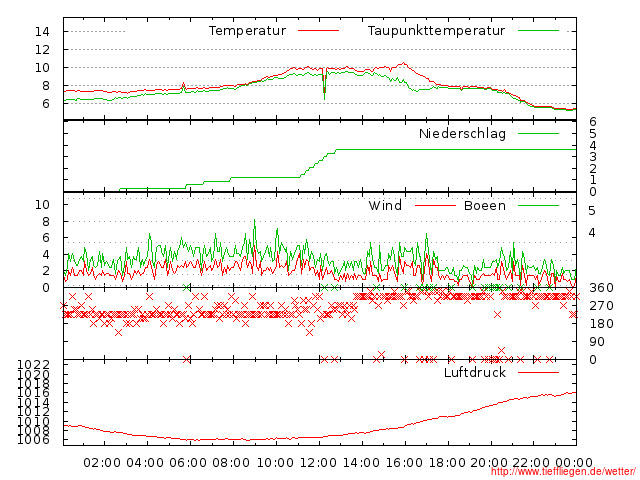Click the highest gust peak near 09:00

255,229
